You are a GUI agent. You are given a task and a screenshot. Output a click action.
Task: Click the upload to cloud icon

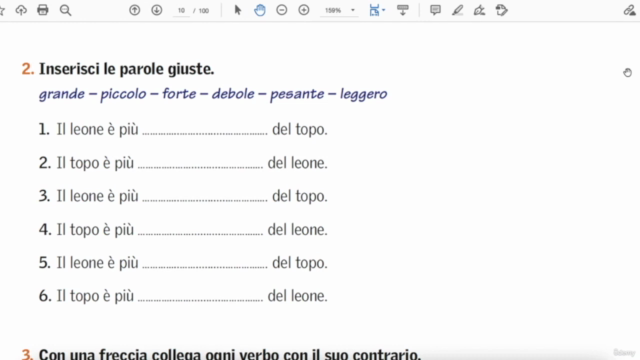tap(21, 10)
